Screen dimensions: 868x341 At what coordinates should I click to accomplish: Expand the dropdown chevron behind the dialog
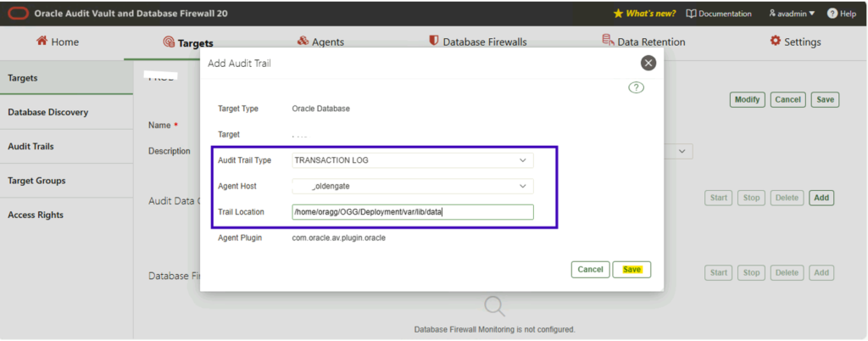click(682, 151)
